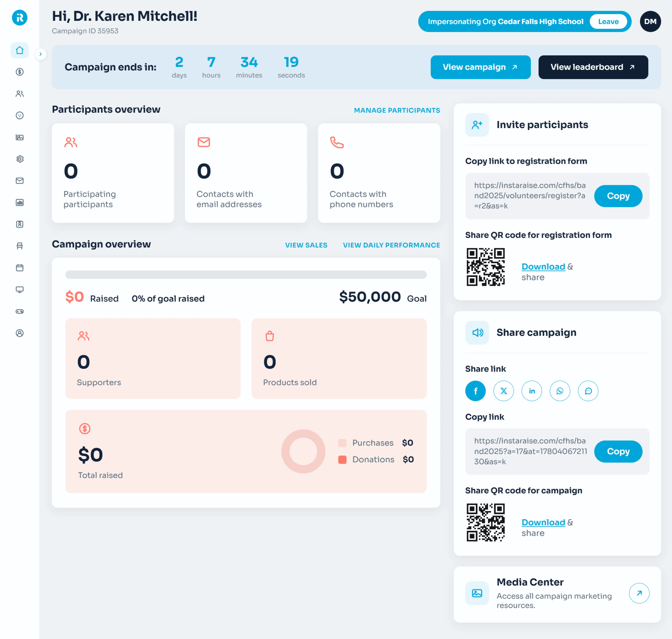The width and height of the screenshot is (672, 639).
Task: Expand the sidebar with chevron arrow
Action: click(40, 54)
